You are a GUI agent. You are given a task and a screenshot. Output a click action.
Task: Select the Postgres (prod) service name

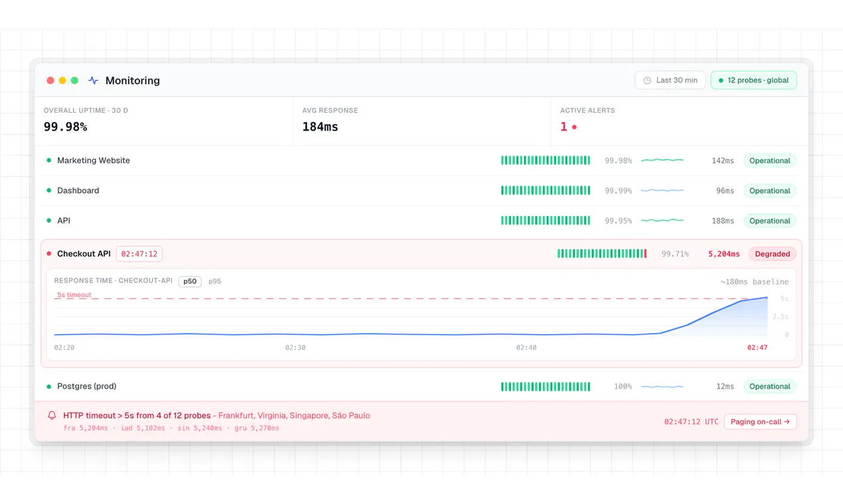(x=86, y=386)
